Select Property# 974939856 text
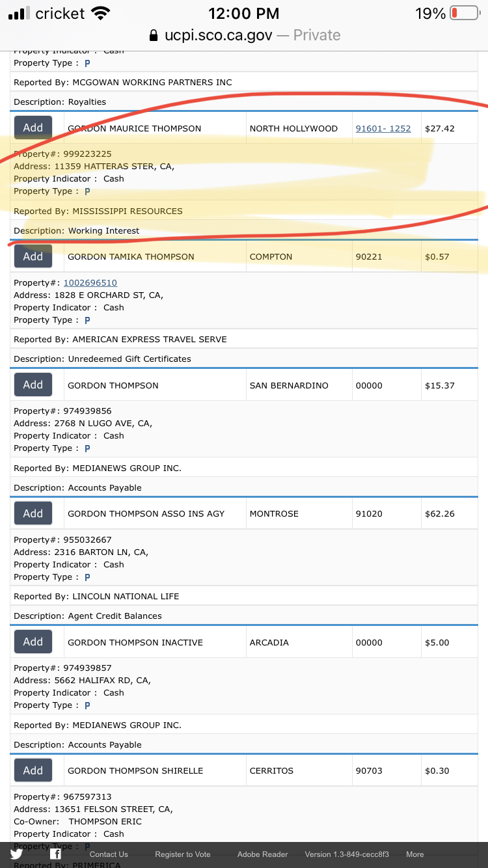Screen dimensions: 488x868 point(62,411)
